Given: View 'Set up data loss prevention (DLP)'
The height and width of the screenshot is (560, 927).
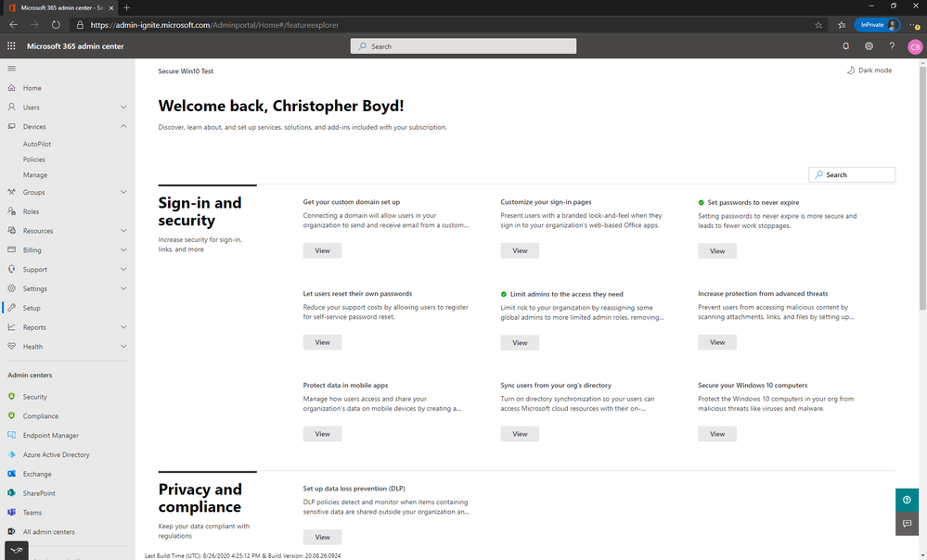Looking at the screenshot, I should 322,537.
